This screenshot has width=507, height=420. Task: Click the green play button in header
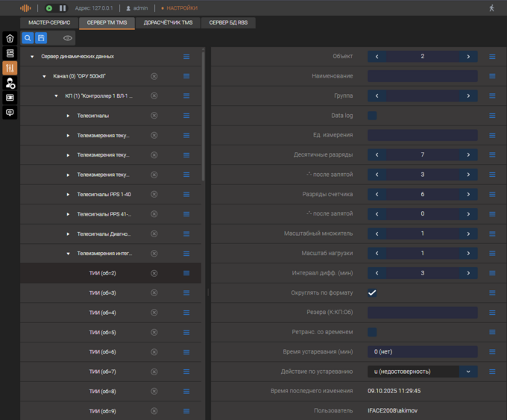click(49, 8)
